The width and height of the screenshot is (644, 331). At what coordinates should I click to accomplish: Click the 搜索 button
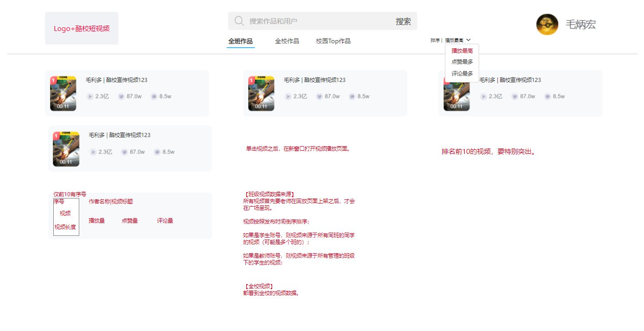click(403, 21)
